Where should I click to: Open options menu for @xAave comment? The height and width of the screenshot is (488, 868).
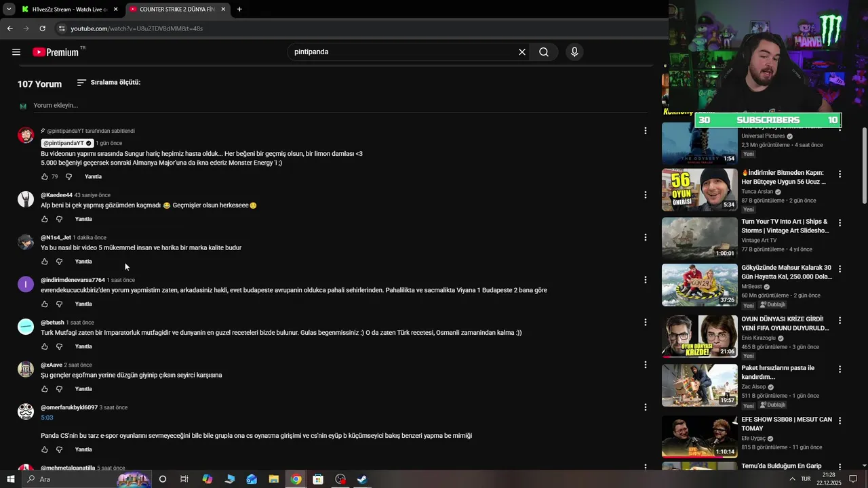(x=645, y=365)
